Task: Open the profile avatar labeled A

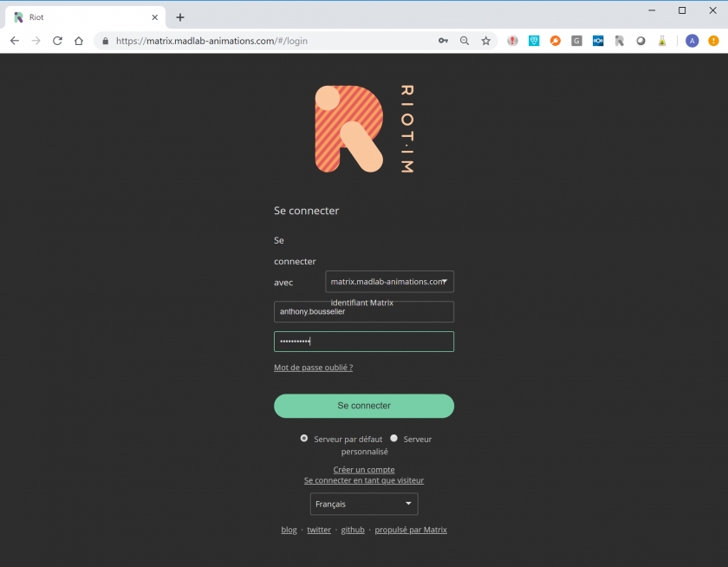Action: point(692,41)
